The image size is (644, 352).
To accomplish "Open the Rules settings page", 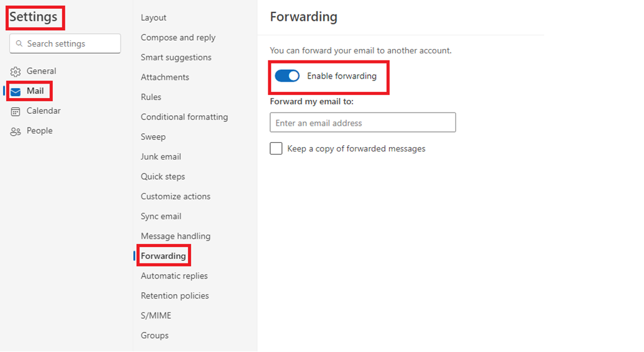I will (x=151, y=97).
